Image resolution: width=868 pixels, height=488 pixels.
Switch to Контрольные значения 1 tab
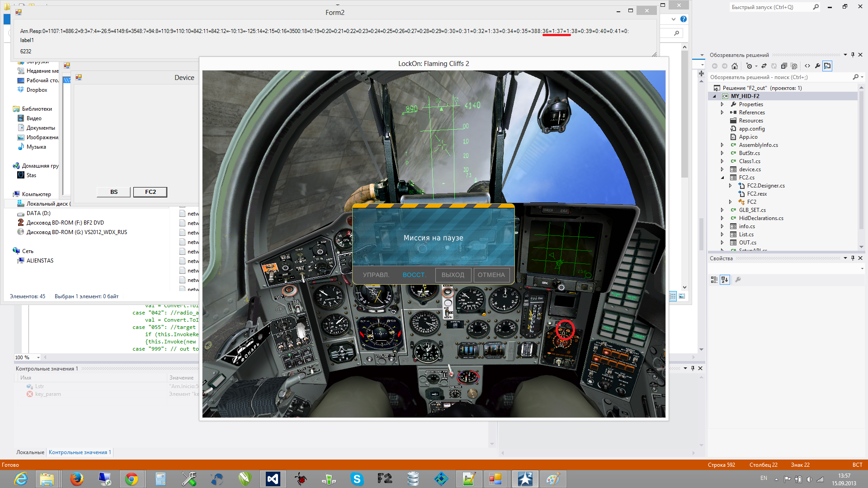80,452
